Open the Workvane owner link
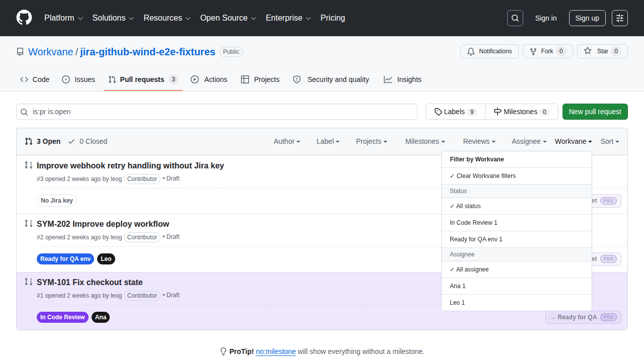The height and width of the screenshot is (362, 644). (51, 52)
